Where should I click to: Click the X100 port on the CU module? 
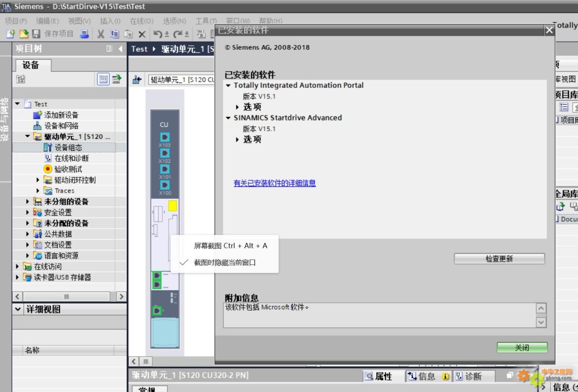click(165, 185)
